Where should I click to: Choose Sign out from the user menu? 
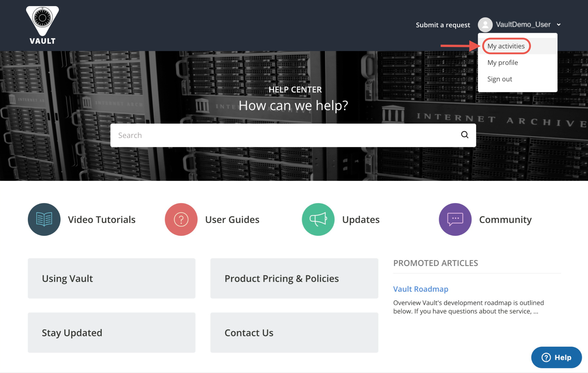[500, 79]
